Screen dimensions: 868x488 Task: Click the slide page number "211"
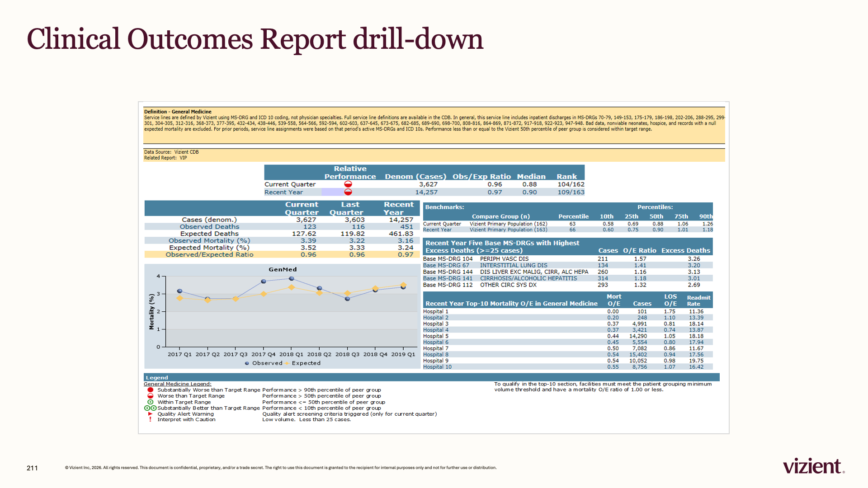click(x=32, y=468)
